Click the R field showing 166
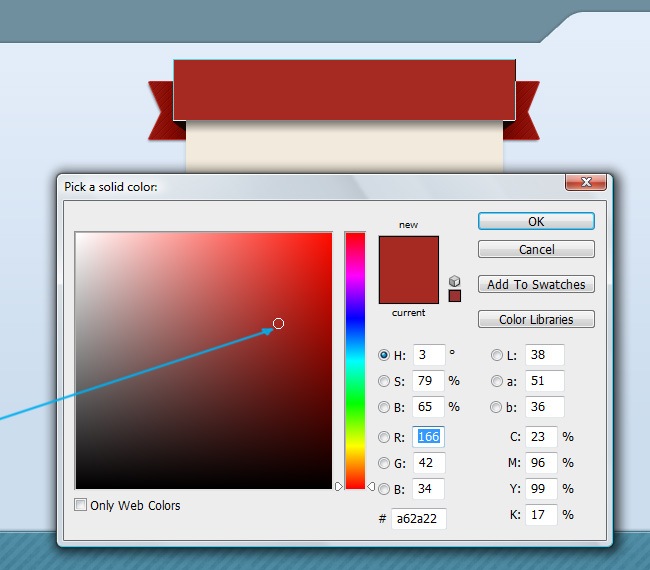The width and height of the screenshot is (650, 570). tap(428, 437)
